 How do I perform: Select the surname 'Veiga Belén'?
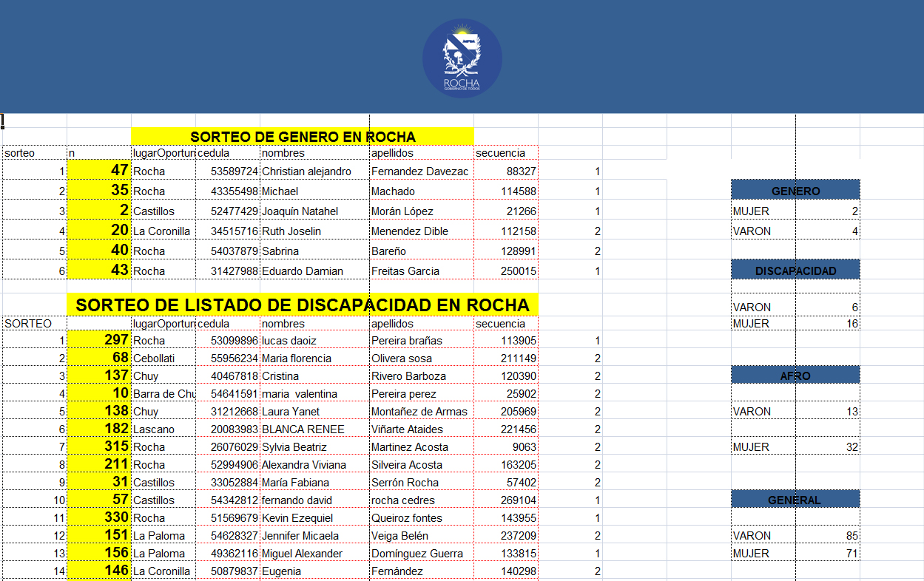(400, 535)
